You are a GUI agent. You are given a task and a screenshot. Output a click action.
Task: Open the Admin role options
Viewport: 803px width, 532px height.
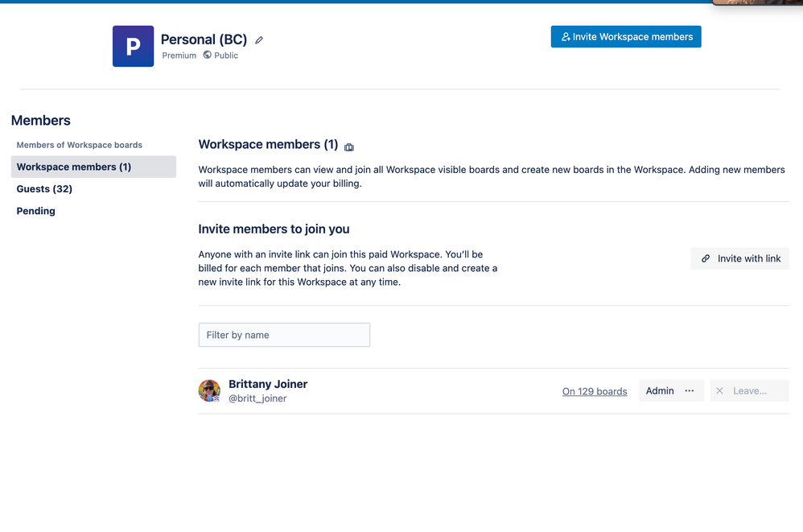pos(671,390)
